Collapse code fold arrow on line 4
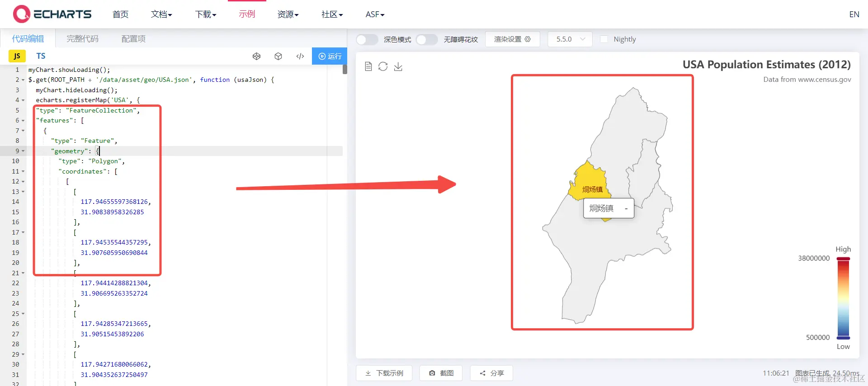 click(x=23, y=100)
